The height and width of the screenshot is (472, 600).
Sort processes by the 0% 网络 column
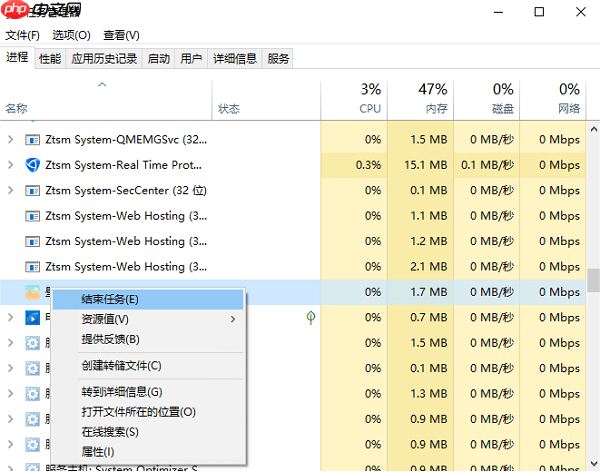pos(553,100)
